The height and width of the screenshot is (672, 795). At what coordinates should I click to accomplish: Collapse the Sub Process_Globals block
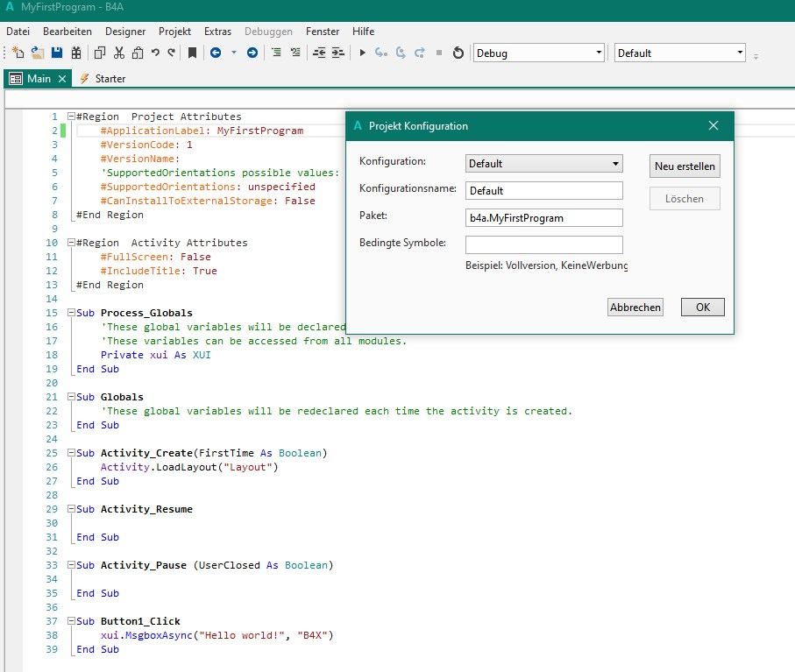(71, 313)
